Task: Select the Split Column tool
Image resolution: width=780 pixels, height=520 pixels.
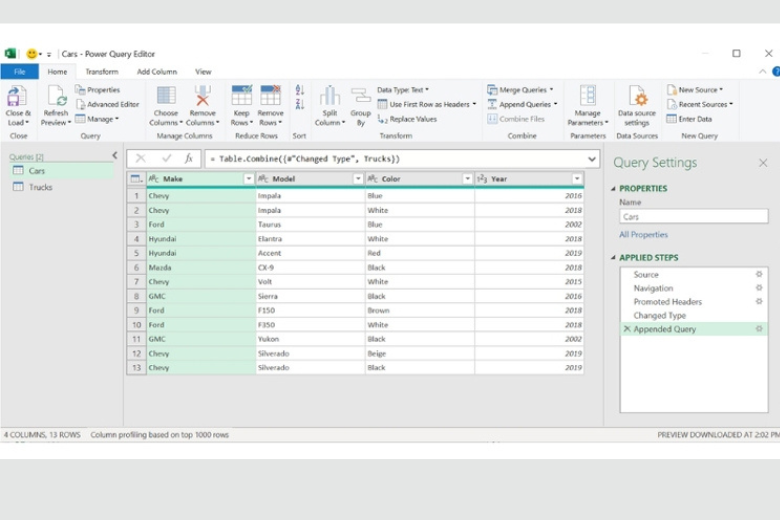Action: (329, 97)
